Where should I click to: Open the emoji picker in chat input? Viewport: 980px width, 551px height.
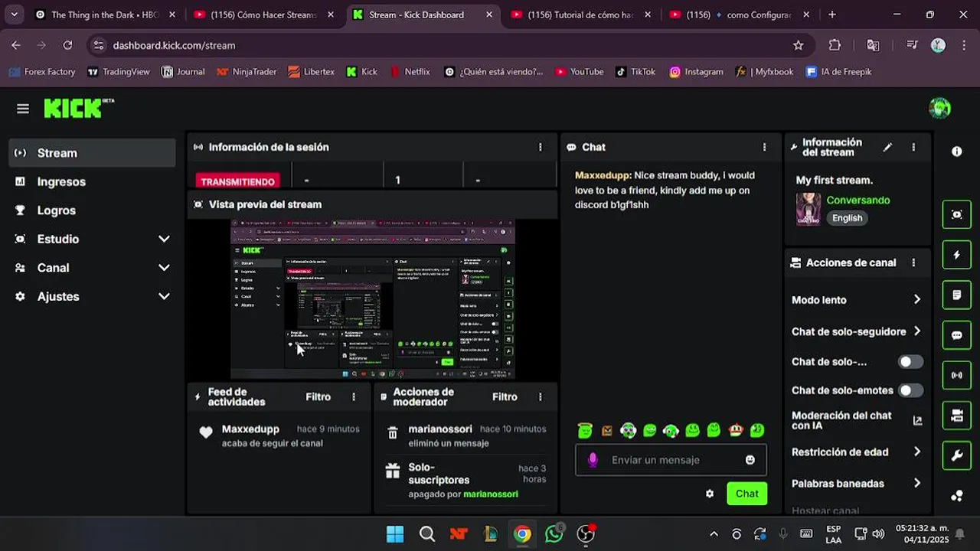click(x=750, y=460)
